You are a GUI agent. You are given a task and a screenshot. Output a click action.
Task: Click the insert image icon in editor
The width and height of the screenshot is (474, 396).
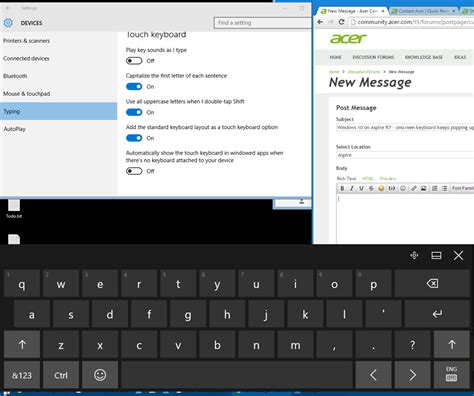tap(423, 188)
